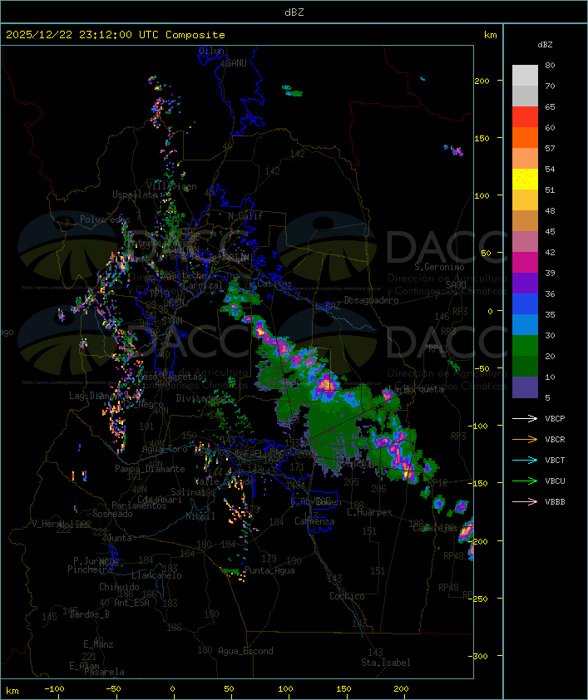Click the 200 tick on the vertical axis
588x700 pixels.
[x=482, y=81]
